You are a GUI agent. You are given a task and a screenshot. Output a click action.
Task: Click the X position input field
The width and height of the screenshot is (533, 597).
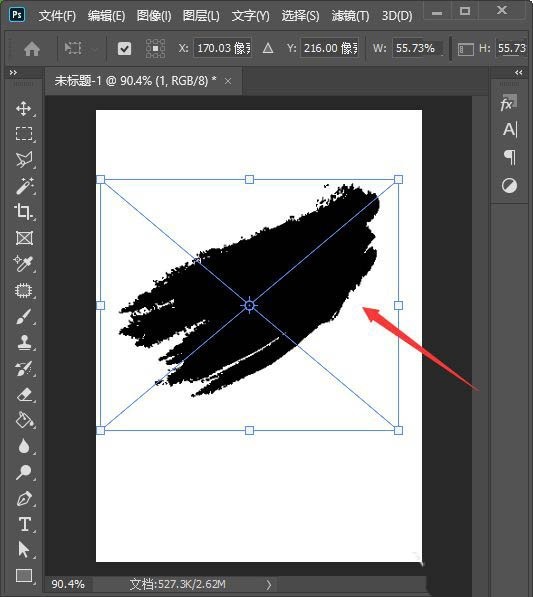click(223, 48)
